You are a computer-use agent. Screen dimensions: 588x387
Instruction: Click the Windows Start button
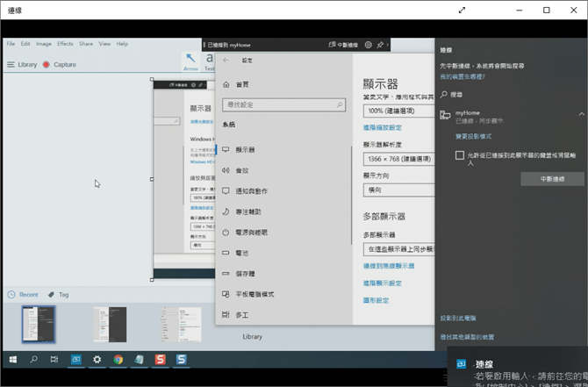coord(13,360)
